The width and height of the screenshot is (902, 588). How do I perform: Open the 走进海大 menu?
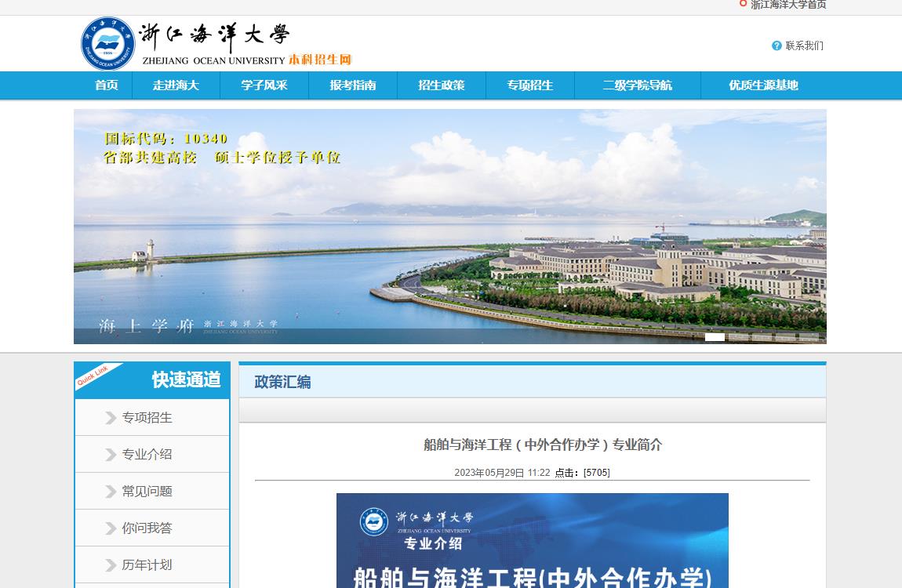176,85
